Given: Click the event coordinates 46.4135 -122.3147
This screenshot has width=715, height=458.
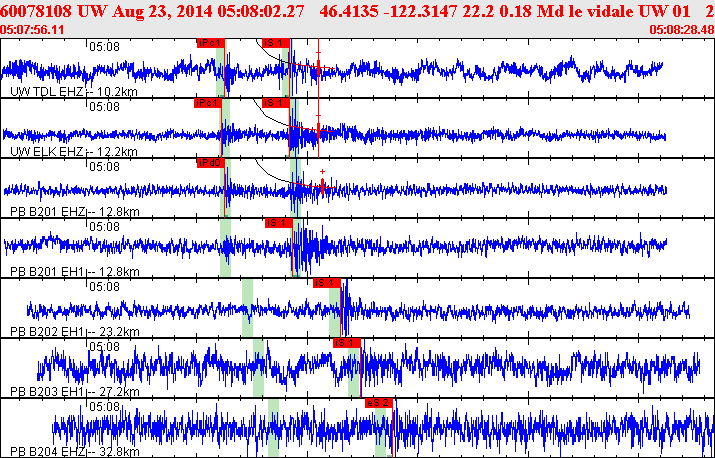Looking at the screenshot, I should [389, 12].
